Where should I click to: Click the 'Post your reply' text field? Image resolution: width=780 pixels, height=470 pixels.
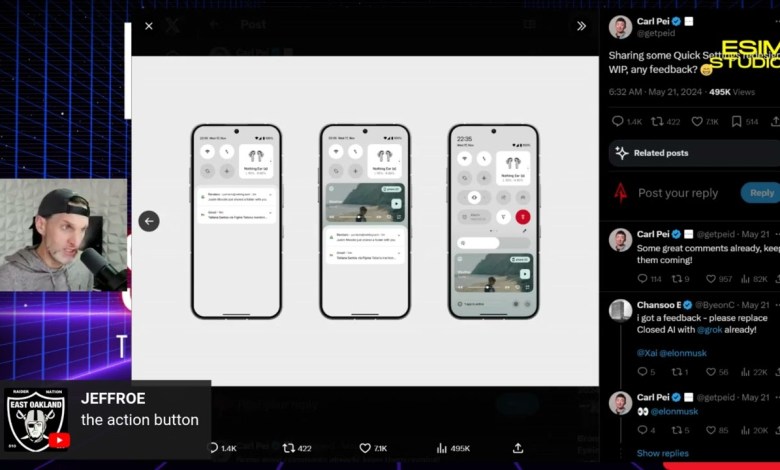click(678, 193)
